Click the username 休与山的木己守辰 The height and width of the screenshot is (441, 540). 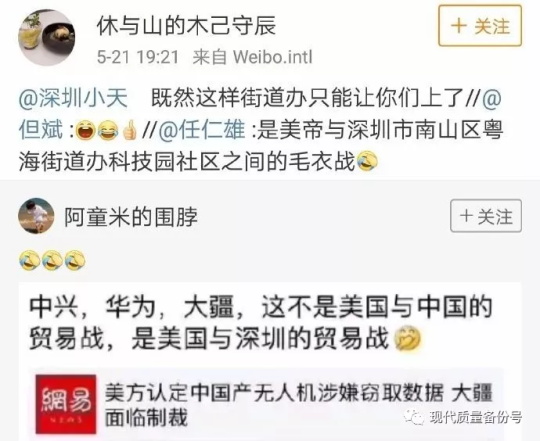coord(186,26)
